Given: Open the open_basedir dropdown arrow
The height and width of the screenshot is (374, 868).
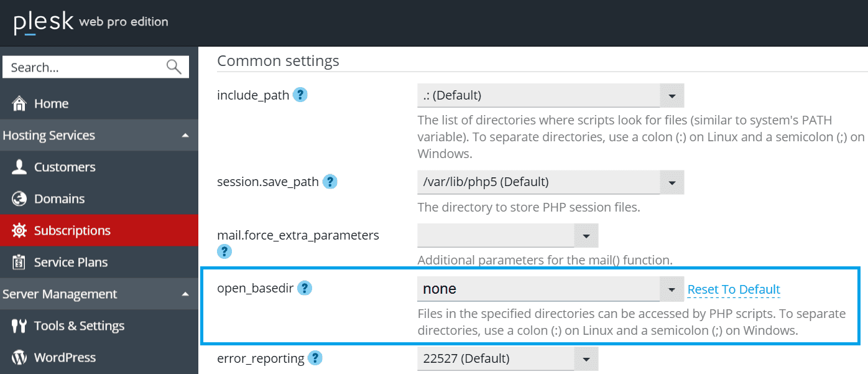Looking at the screenshot, I should (672, 289).
